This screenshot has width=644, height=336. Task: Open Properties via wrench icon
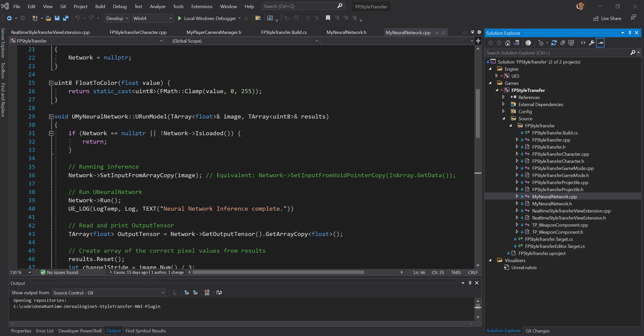[x=592, y=43]
